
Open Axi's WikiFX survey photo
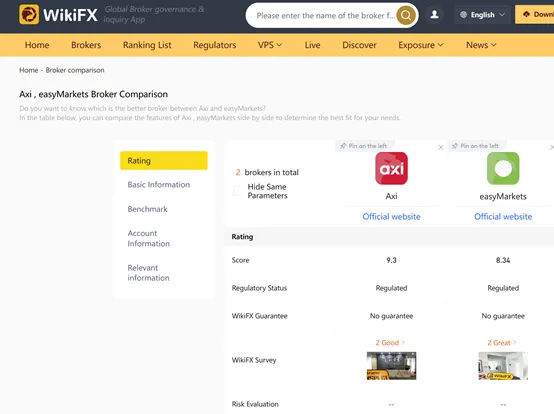391,366
